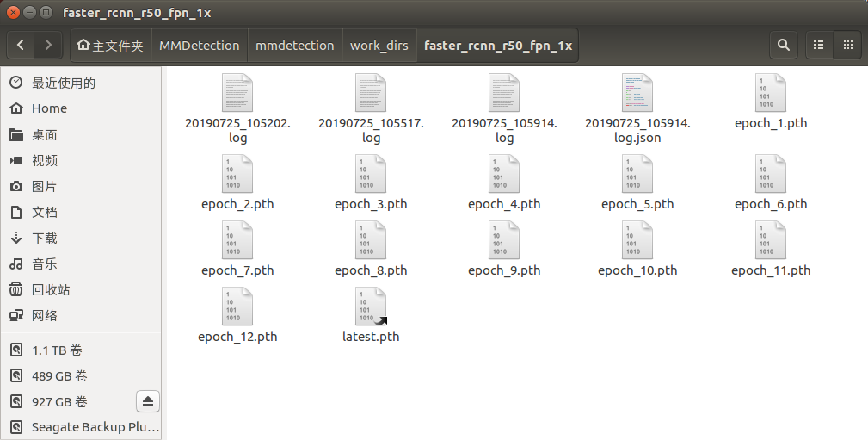The image size is (868, 440).
Task: Open the search magnifier button
Action: tap(784, 45)
